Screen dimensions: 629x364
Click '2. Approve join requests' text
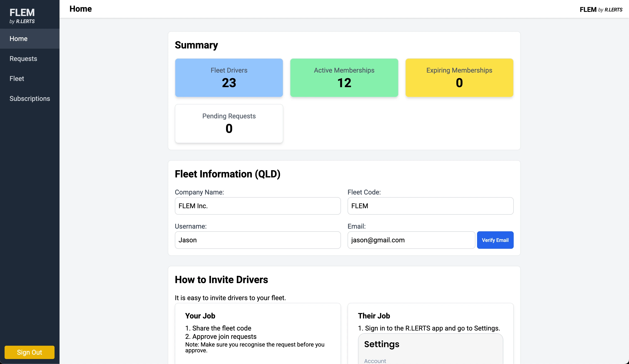click(221, 337)
